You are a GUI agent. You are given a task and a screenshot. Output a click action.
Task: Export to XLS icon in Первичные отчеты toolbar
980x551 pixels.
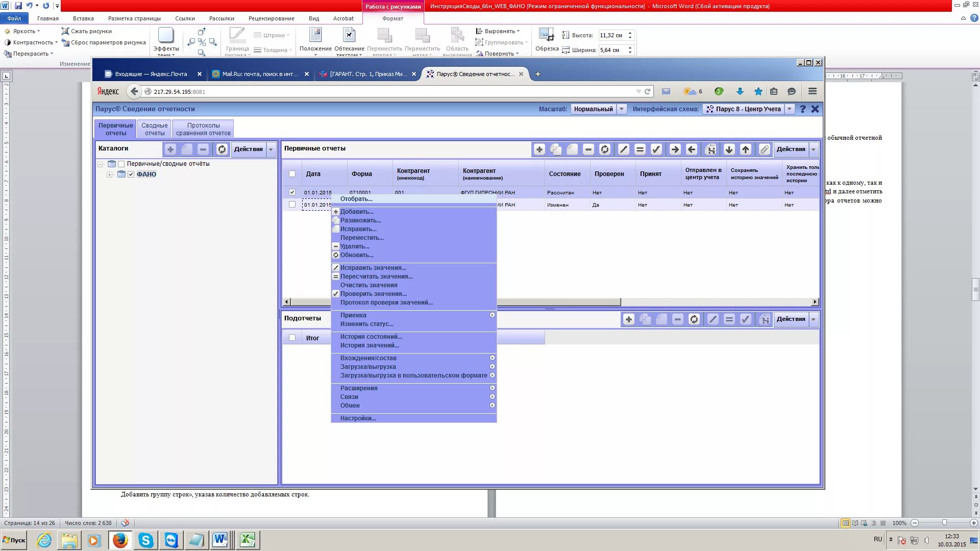[x=710, y=149]
